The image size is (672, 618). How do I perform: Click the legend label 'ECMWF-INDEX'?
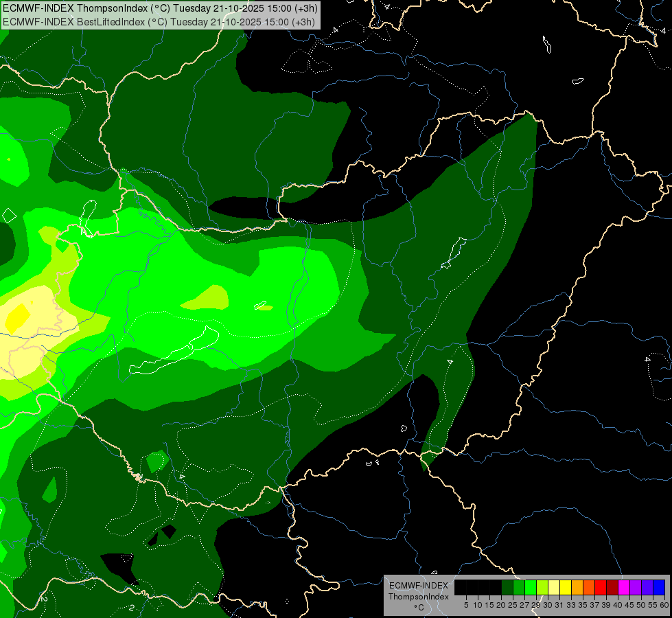tap(419, 586)
